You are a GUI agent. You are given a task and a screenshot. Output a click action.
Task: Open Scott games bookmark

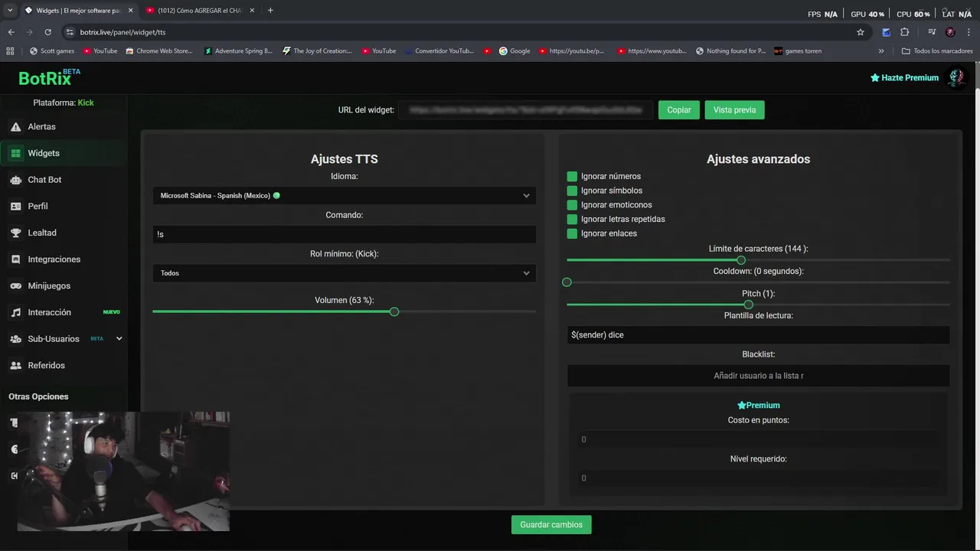click(x=52, y=51)
